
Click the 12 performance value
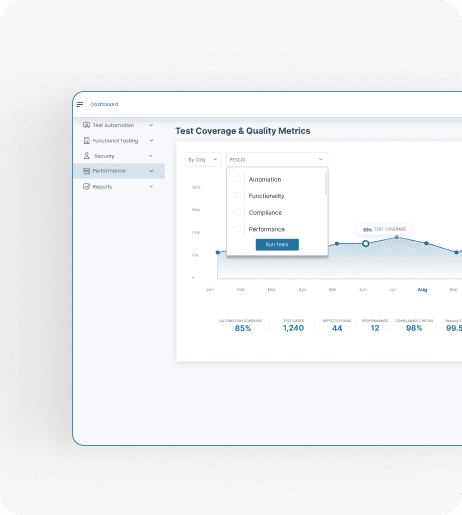[x=375, y=328]
